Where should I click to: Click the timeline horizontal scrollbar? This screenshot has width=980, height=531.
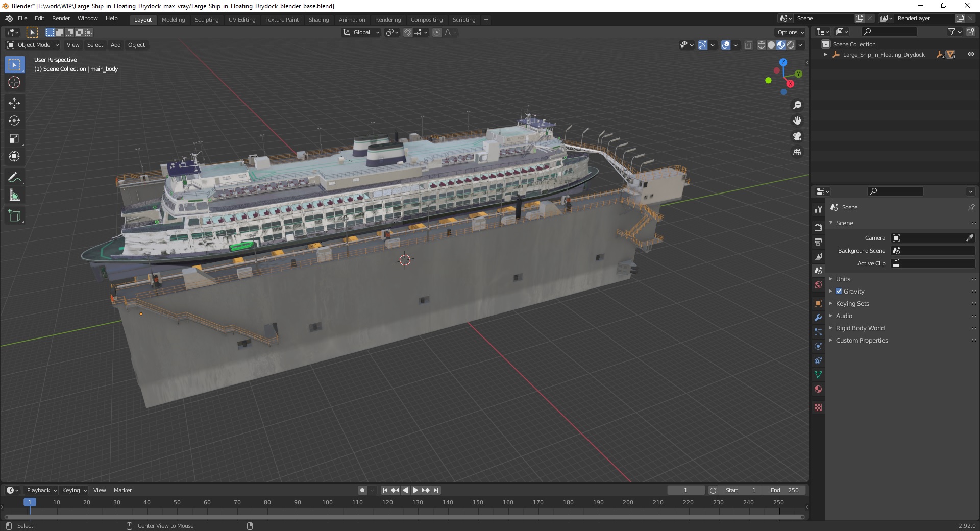[x=404, y=517]
